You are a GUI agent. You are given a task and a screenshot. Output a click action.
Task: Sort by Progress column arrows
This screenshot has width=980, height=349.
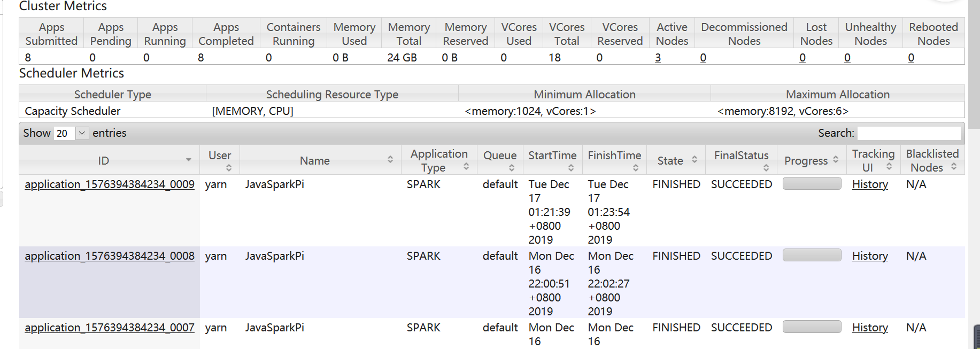coord(836,160)
